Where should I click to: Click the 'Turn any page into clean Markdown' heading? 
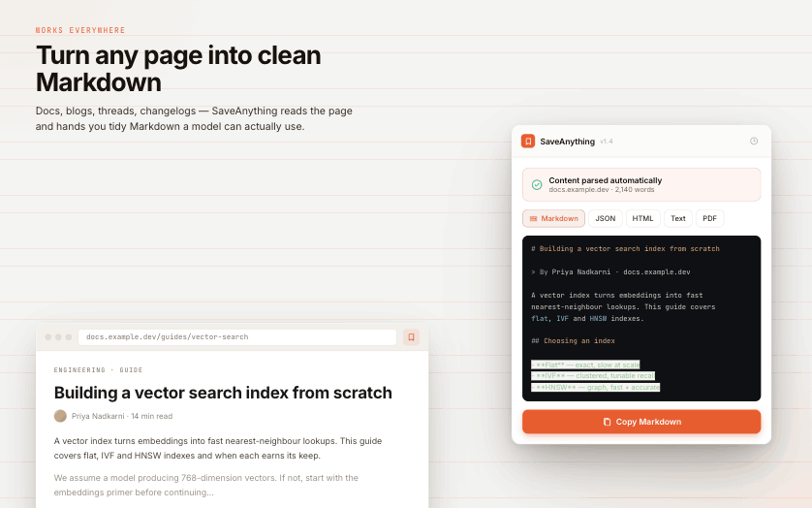178,69
